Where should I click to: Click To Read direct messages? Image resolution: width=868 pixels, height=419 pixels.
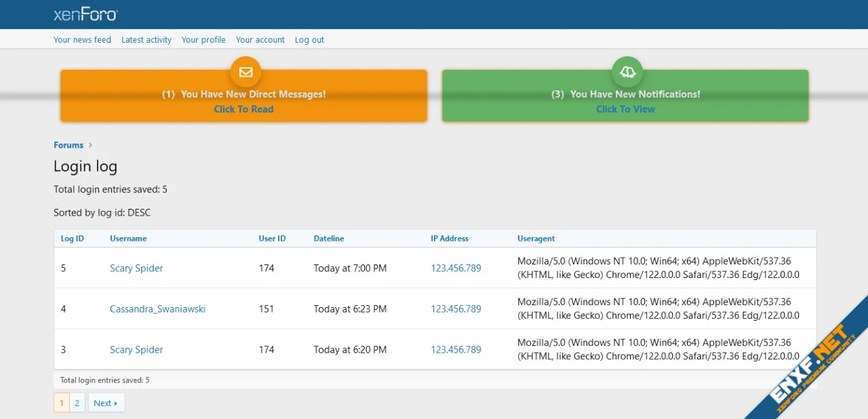point(243,109)
